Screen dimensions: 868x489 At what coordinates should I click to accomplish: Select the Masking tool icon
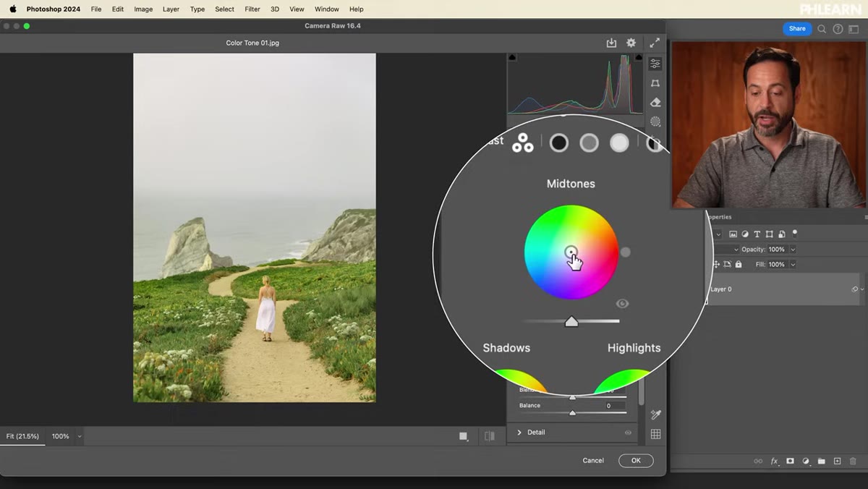click(x=655, y=122)
